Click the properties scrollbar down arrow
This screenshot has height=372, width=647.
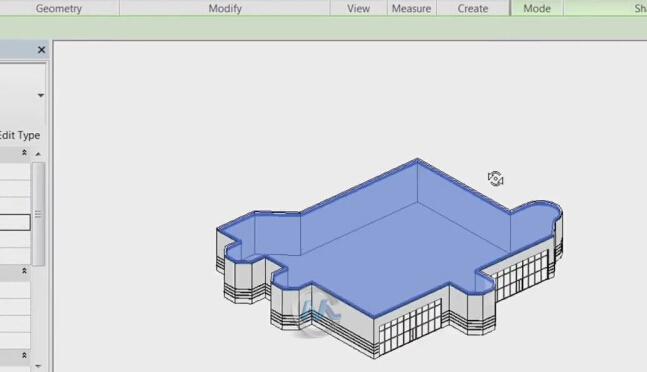[38, 365]
